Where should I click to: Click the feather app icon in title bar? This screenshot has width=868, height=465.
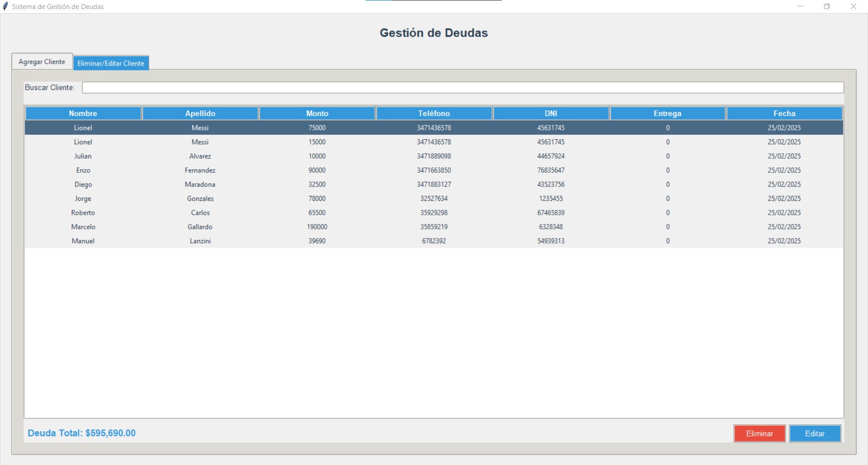5,6
